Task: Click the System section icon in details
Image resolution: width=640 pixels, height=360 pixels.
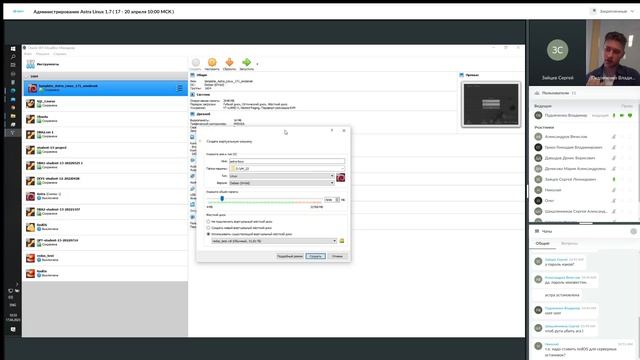Action: click(192, 94)
